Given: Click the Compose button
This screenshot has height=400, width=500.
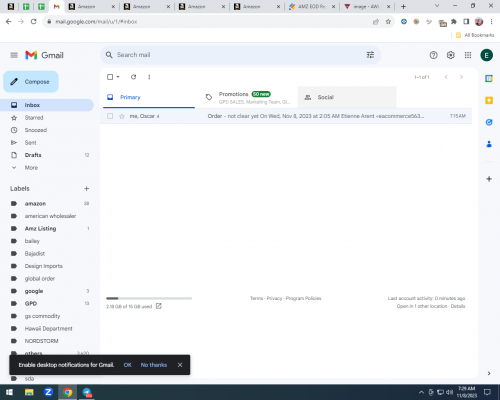Looking at the screenshot, I should click(31, 82).
